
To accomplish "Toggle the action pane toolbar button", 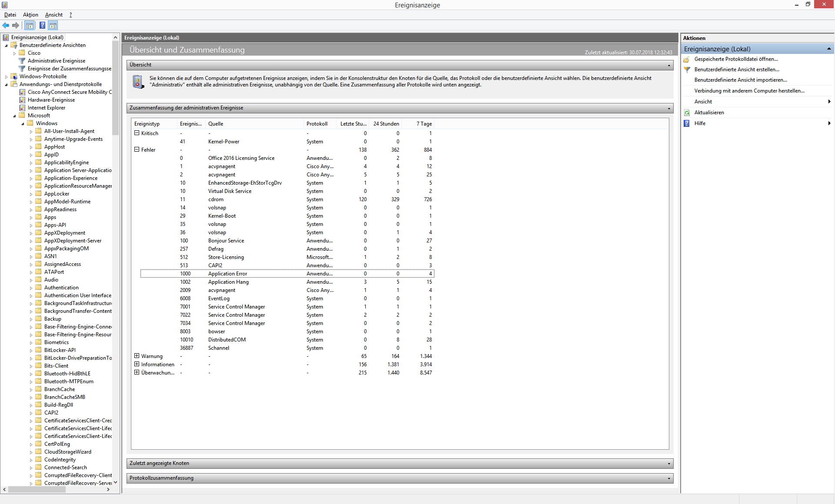I will (x=53, y=25).
